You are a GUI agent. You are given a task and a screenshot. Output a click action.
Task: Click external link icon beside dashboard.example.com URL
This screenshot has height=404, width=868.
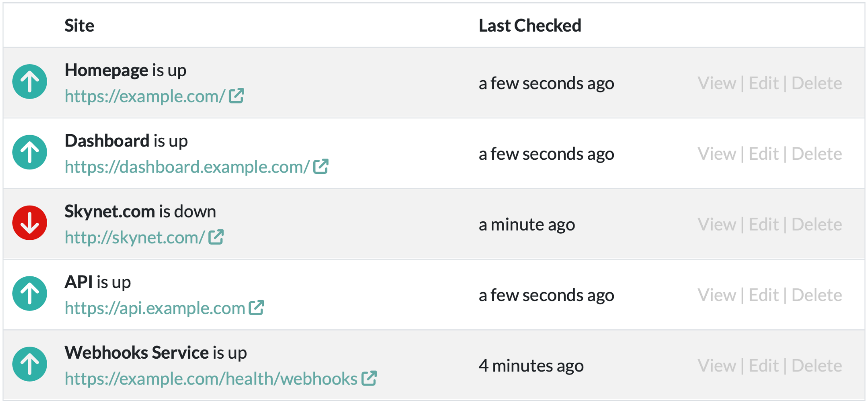[x=321, y=166]
